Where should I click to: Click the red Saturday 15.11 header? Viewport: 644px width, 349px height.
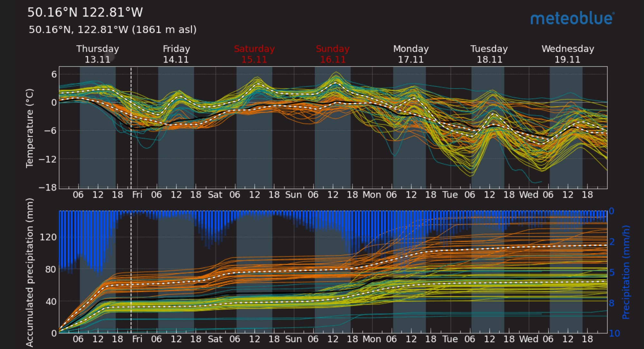point(254,54)
